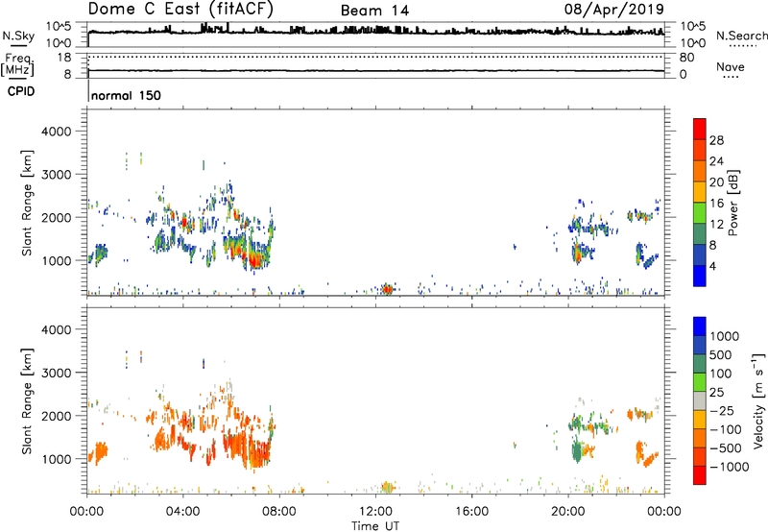Click the power panel 'Slant Range [km]' label
The height and width of the screenshot is (532, 768).
(x=27, y=203)
